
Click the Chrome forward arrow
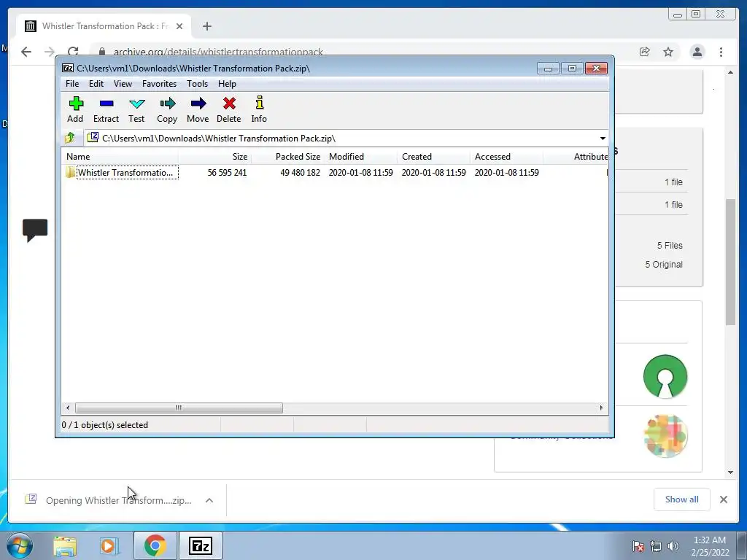[x=50, y=52]
